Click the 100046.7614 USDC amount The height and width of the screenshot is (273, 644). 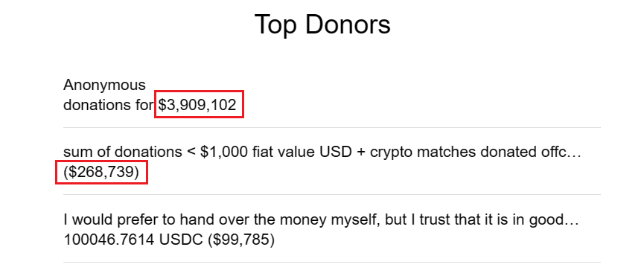133,240
